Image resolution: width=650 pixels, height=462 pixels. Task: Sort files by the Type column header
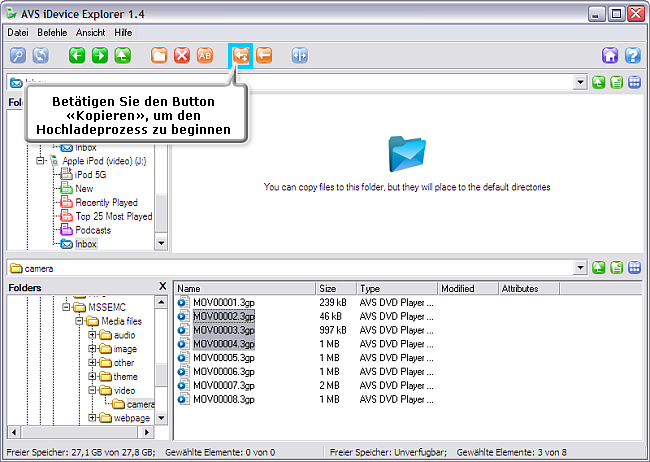397,288
